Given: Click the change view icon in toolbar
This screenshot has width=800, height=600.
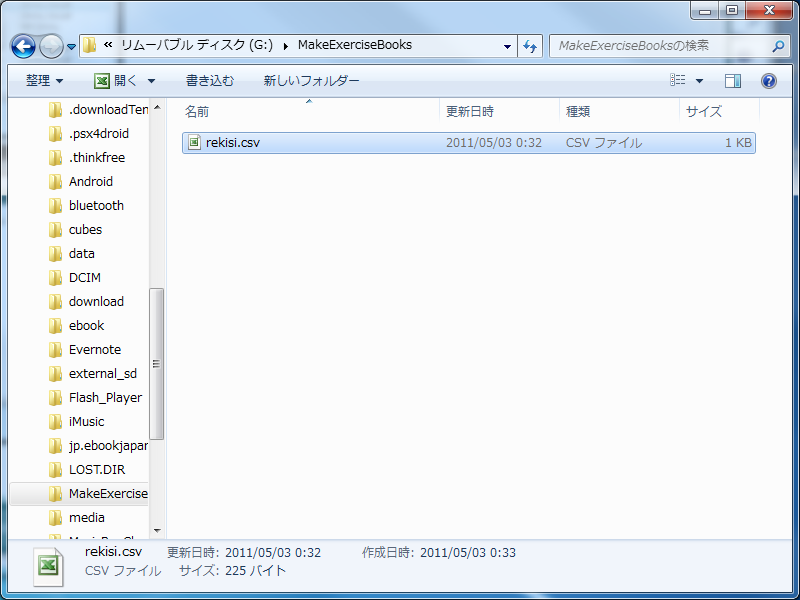Looking at the screenshot, I should tap(678, 81).
